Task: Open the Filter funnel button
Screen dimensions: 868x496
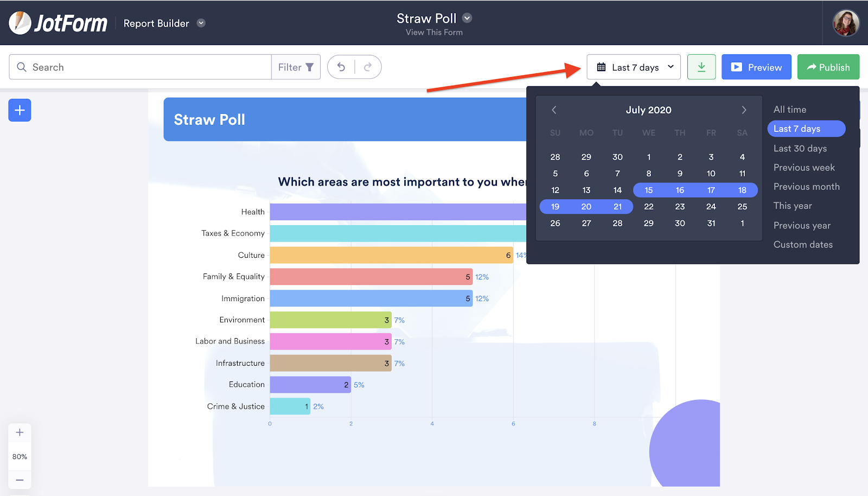Action: pyautogui.click(x=296, y=67)
